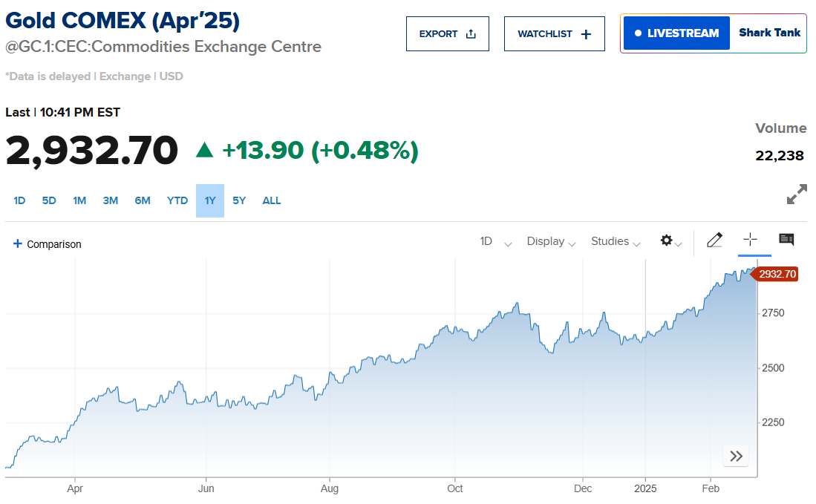
Task: Add to Watchlist with plus button
Action: tap(555, 33)
